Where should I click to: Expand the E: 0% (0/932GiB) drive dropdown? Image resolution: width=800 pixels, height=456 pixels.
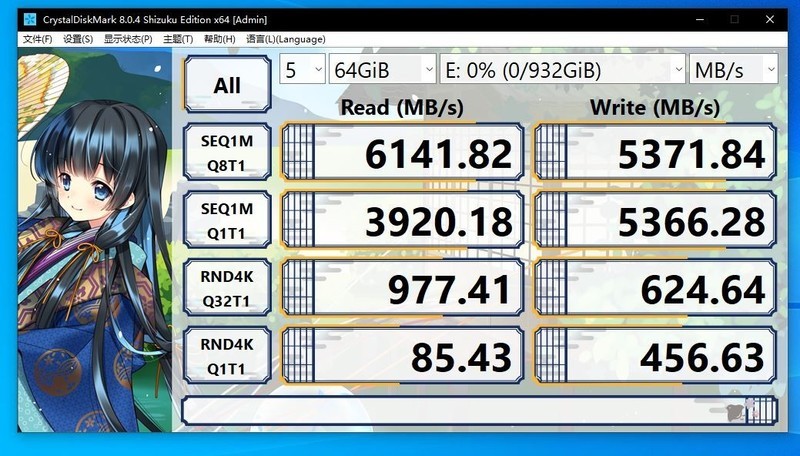(x=563, y=69)
